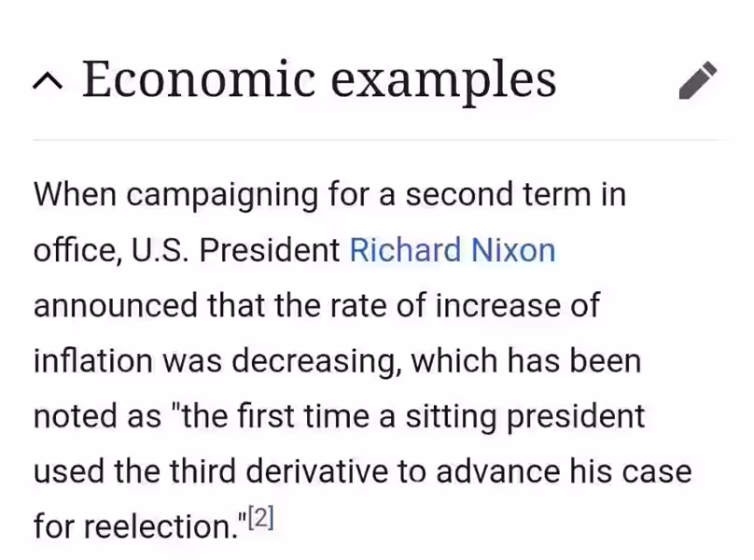The image size is (754, 560).
Task: Click the word "President" before the Nixon link
Action: (x=270, y=250)
